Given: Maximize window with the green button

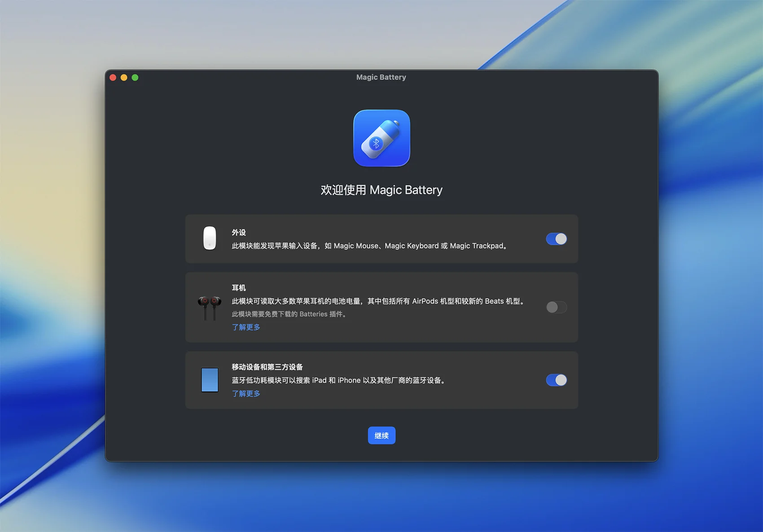Looking at the screenshot, I should pyautogui.click(x=135, y=78).
